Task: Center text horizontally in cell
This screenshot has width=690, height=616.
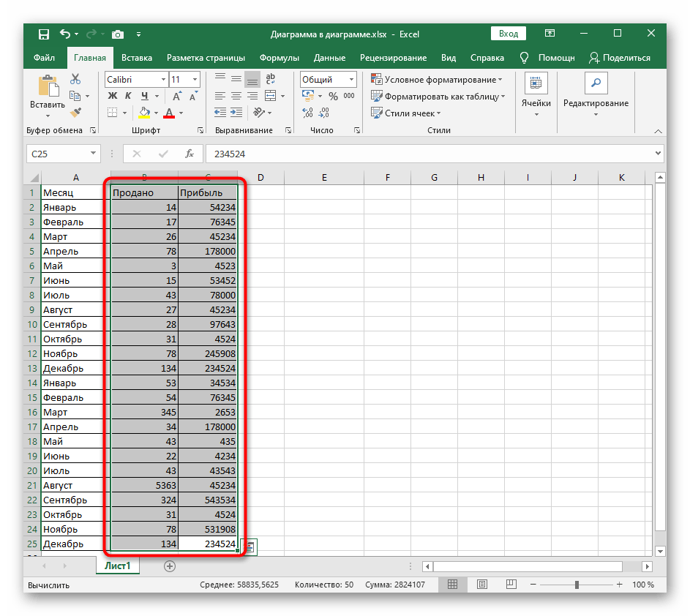Action: pos(236,96)
